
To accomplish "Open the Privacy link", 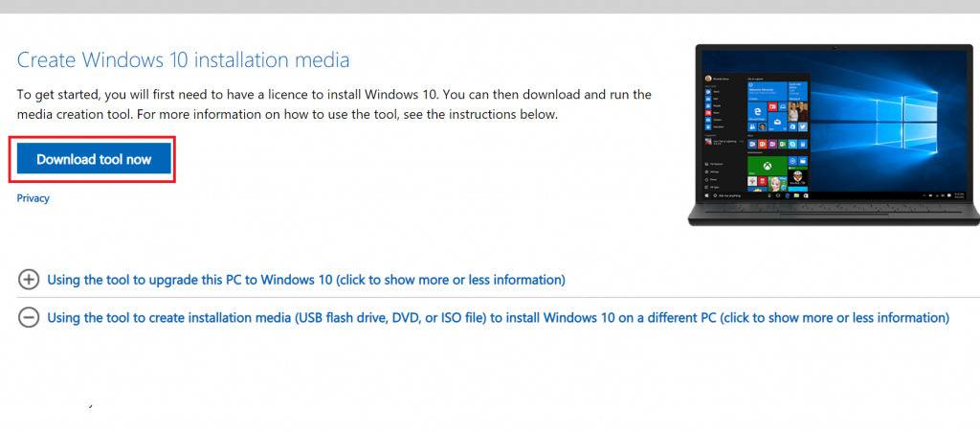I will click(33, 198).
